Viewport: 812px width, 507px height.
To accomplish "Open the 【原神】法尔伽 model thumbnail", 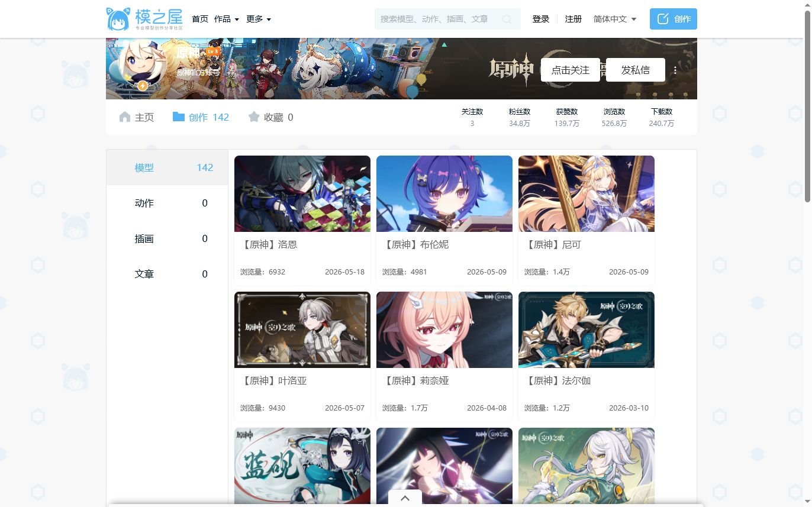I will [587, 330].
